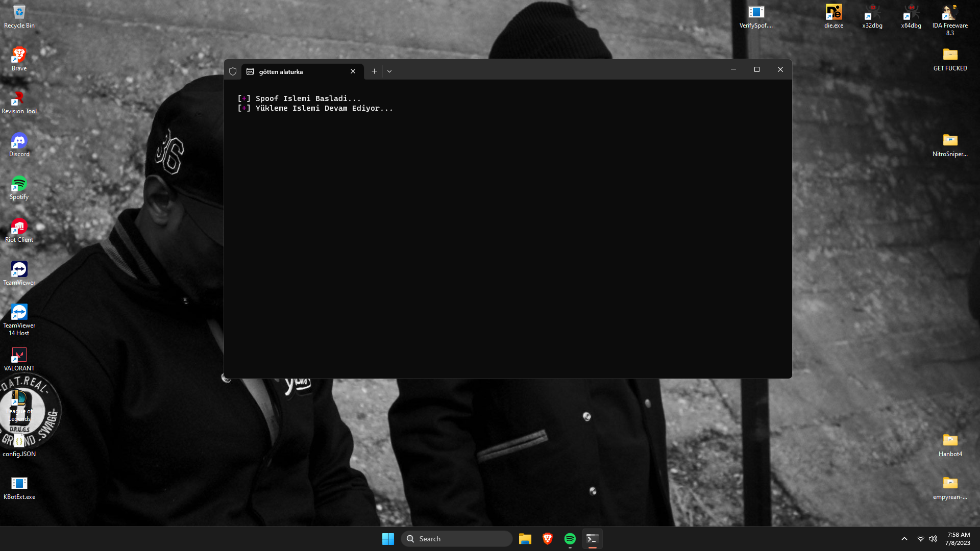Open the clock showing 7:58 AM
This screenshot has height=551, width=980.
pyautogui.click(x=958, y=539)
